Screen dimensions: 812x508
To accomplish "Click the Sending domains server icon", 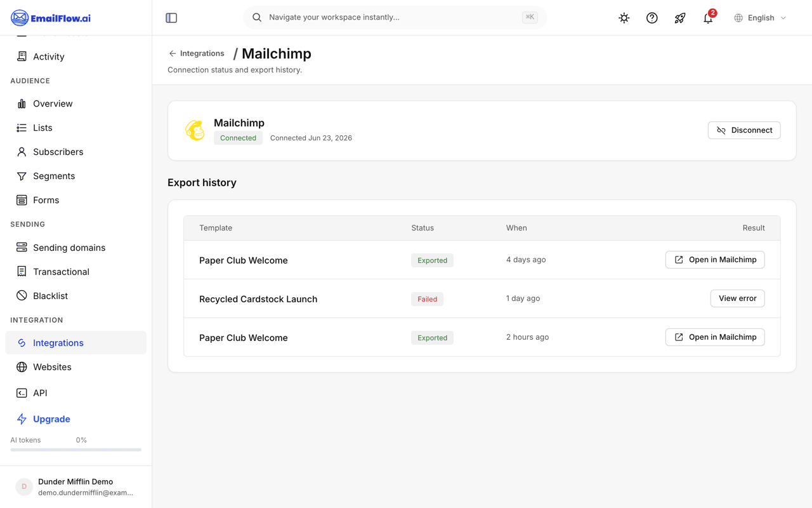I will pos(22,248).
